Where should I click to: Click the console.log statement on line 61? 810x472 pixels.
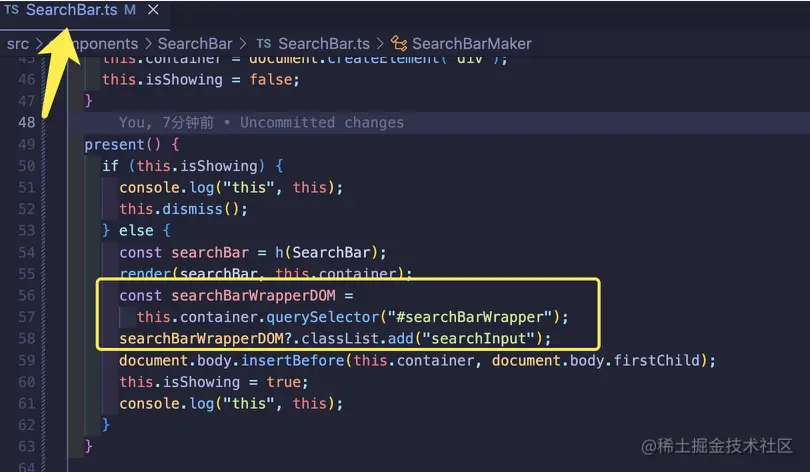pyautogui.click(x=231, y=404)
